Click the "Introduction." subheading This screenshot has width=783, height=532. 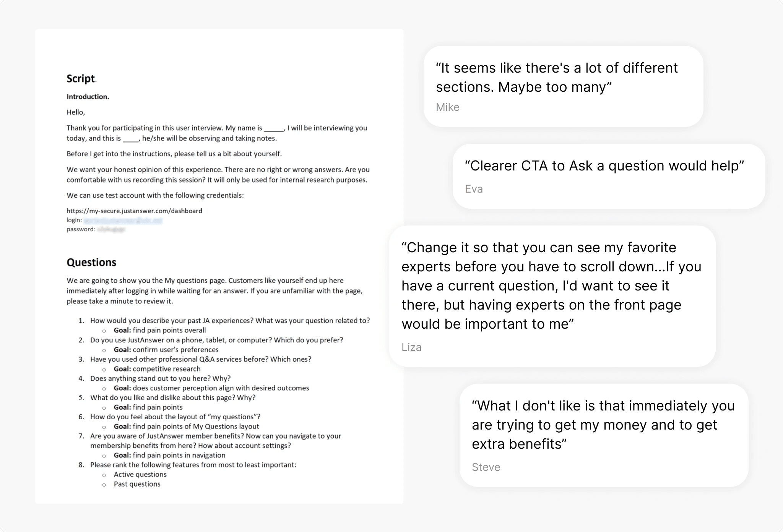[x=88, y=97]
